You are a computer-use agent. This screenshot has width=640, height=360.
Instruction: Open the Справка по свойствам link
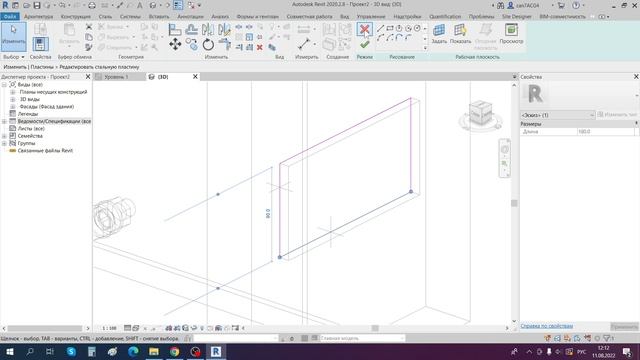click(547, 326)
